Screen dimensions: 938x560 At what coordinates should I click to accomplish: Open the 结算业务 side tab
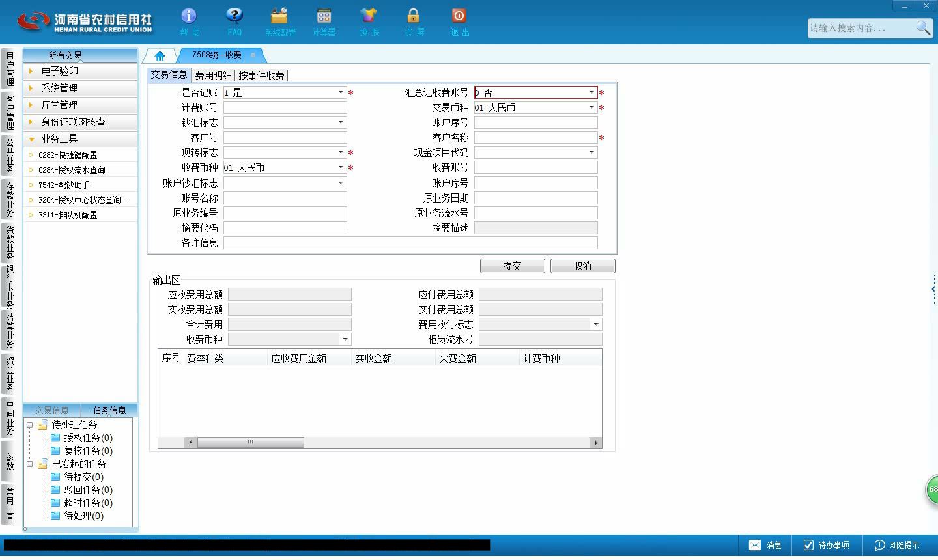click(10, 330)
